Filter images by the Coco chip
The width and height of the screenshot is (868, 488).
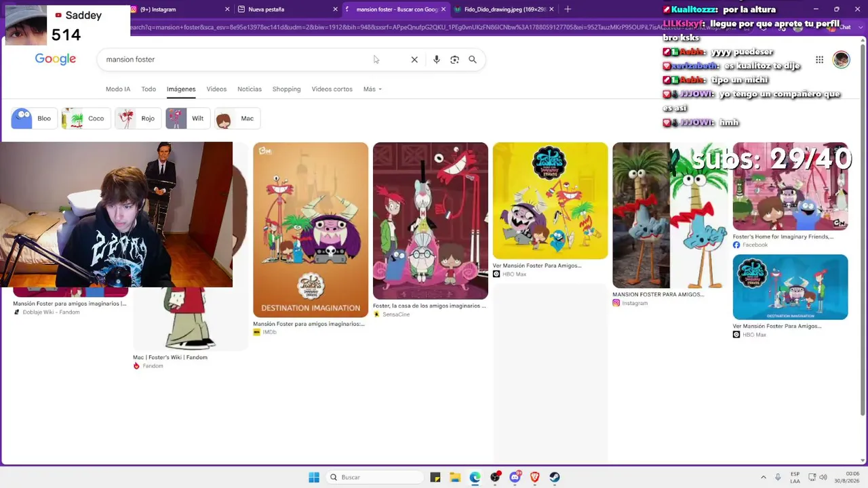(86, 119)
